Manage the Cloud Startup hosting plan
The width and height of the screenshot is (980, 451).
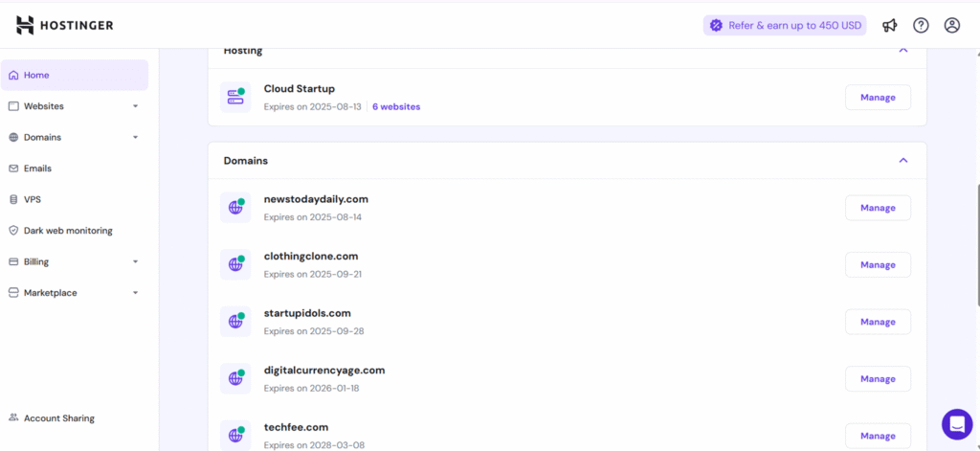[879, 97]
